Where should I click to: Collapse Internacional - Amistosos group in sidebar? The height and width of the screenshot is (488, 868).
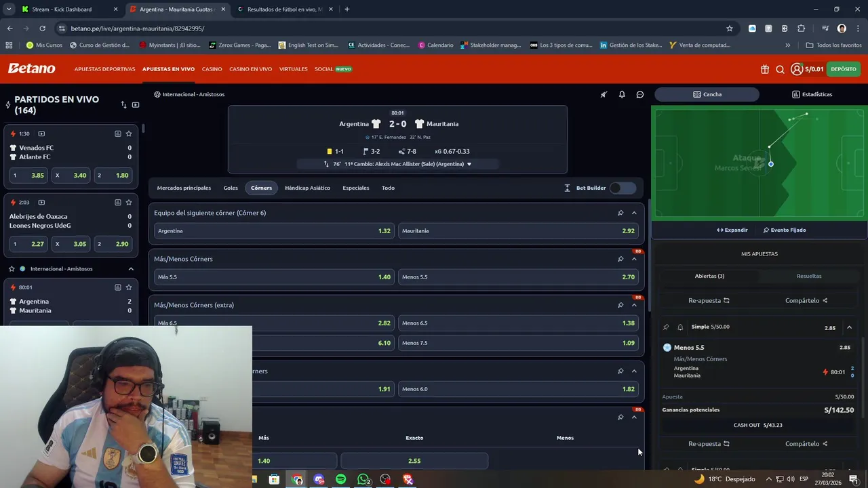131,269
